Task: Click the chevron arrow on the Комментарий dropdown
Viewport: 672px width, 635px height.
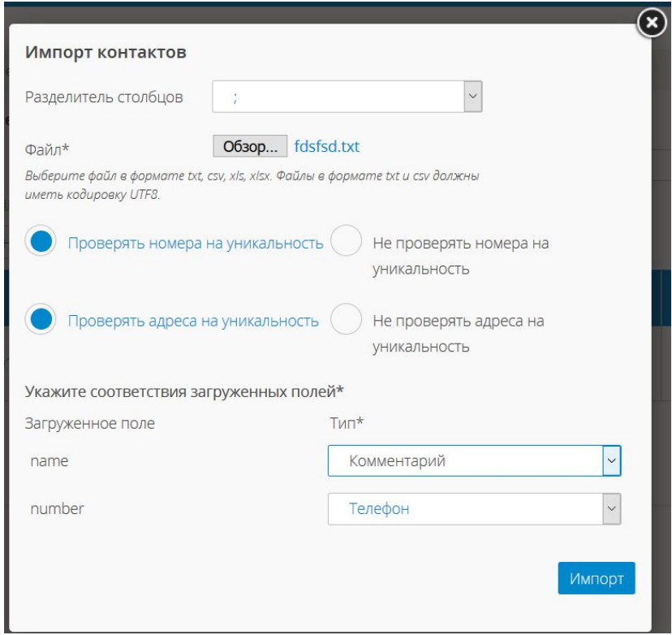Action: [x=611, y=461]
